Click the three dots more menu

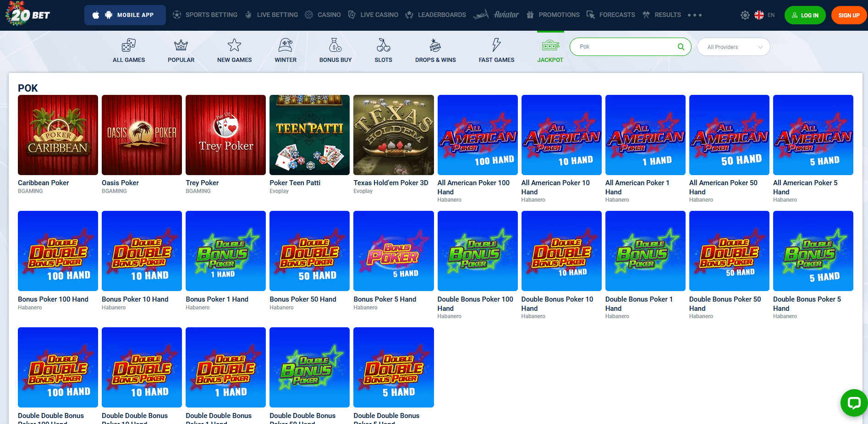(x=695, y=15)
